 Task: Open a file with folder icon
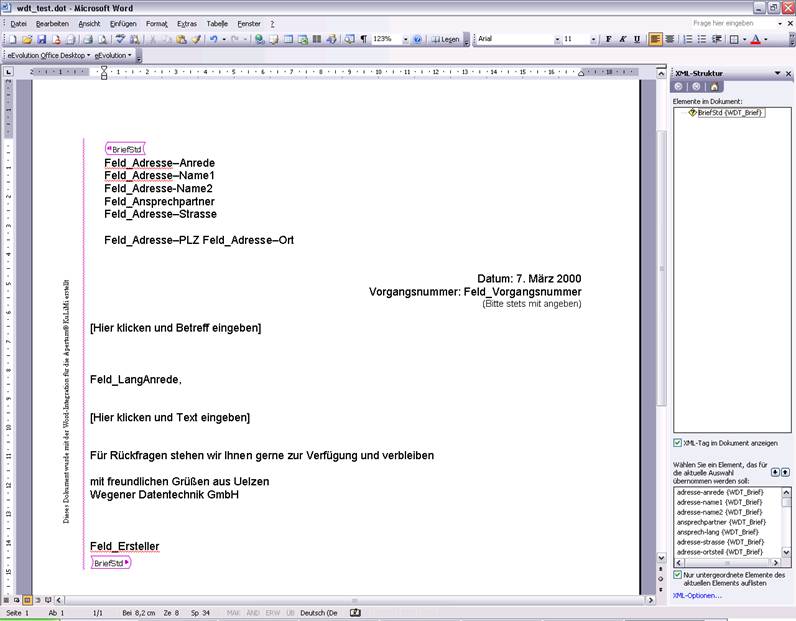pos(27,39)
